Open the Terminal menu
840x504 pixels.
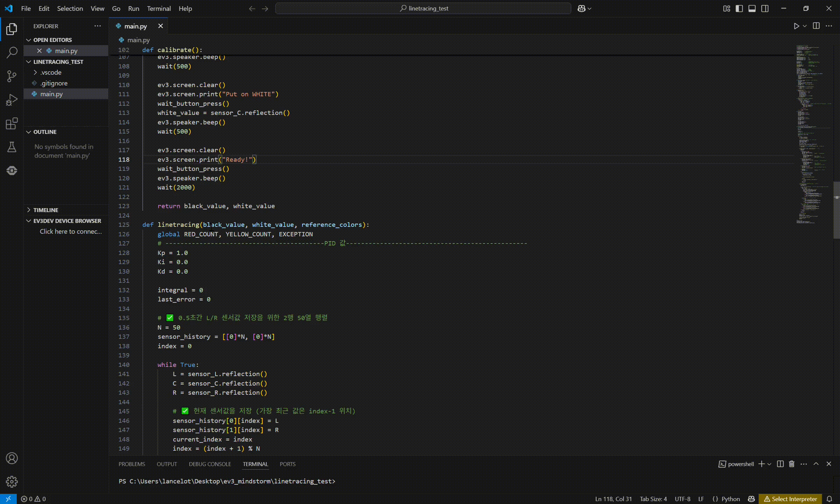click(159, 8)
